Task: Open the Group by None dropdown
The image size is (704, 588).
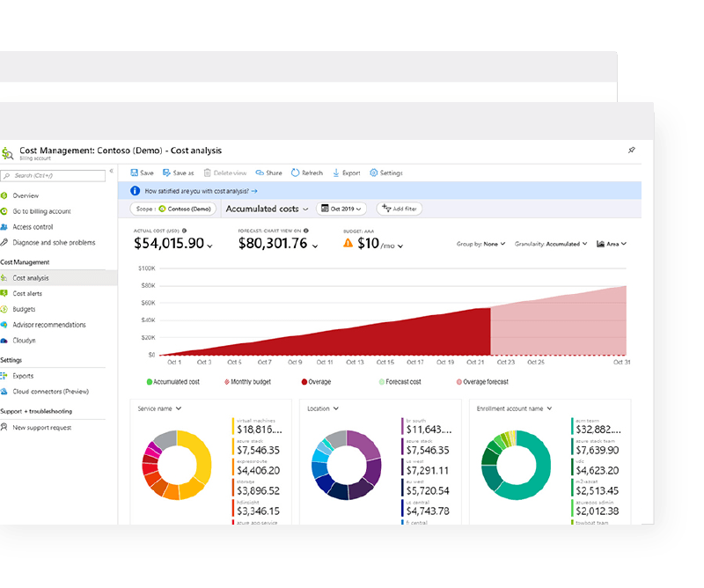Action: [480, 244]
